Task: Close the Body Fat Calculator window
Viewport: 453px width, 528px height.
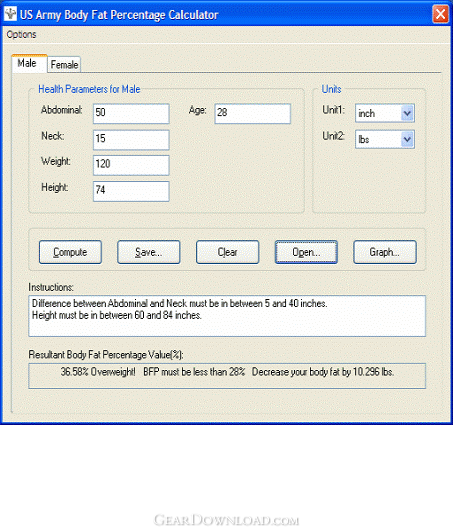Action: pyautogui.click(x=440, y=14)
